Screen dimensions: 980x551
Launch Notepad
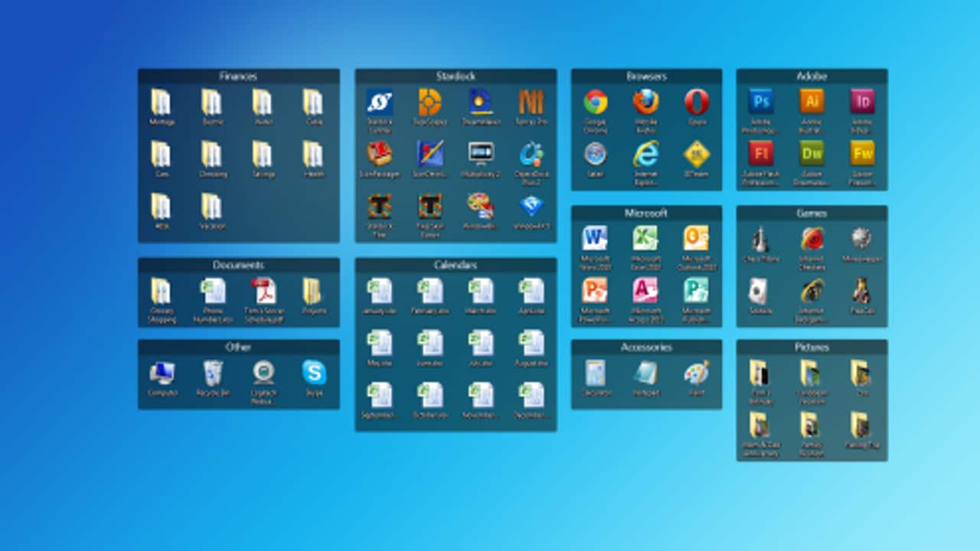[x=645, y=373]
